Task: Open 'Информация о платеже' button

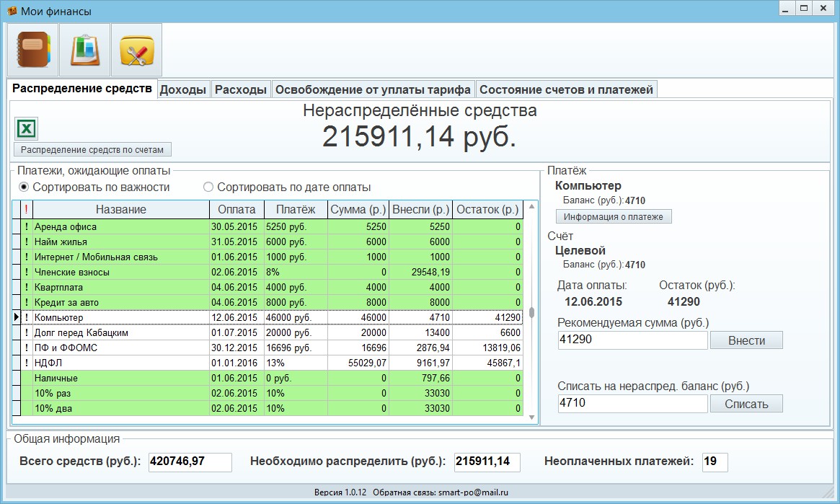Action: [614, 216]
